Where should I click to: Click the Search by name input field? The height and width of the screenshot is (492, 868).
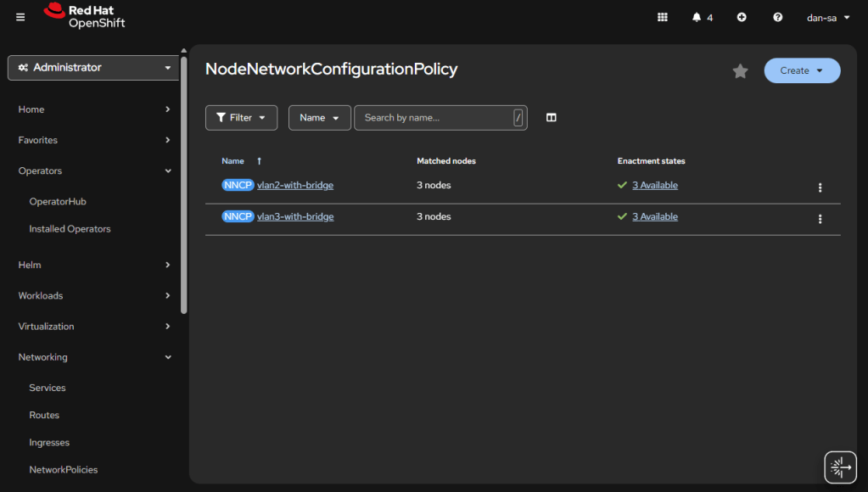click(x=434, y=118)
